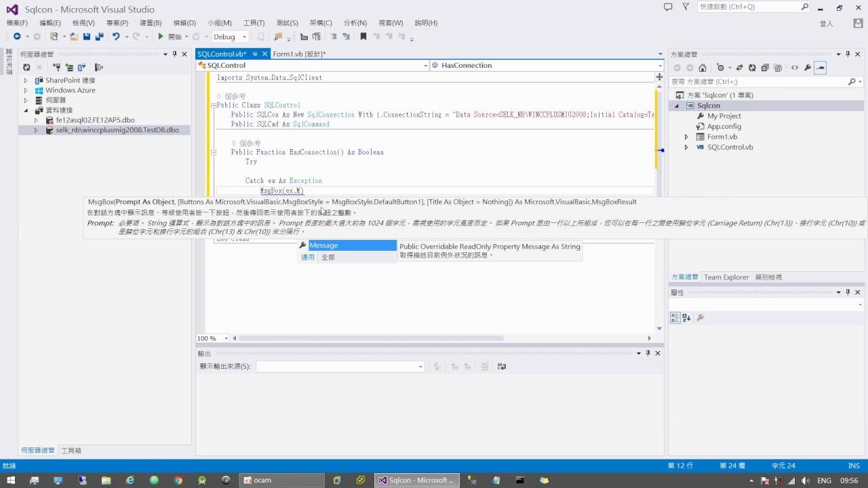Screen dimensions: 868x488
Task: Click the categorized view icon in Properties
Action: click(675, 317)
